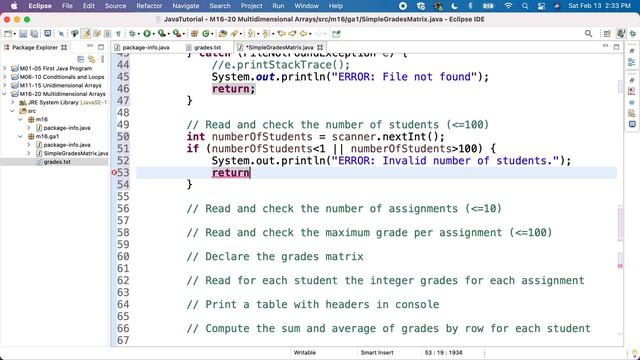Open the Source menu
This screenshot has width=640, height=360.
[115, 6]
